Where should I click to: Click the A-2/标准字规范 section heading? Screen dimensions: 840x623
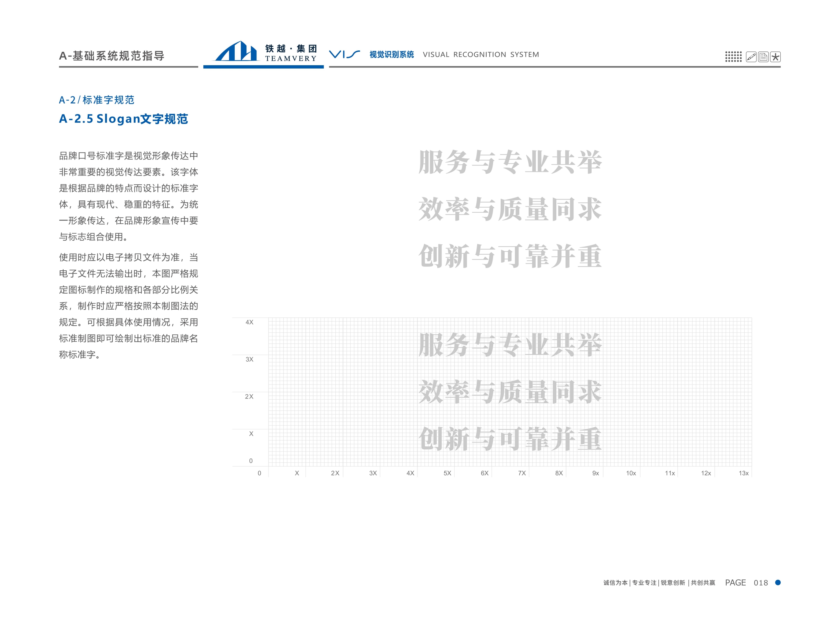97,100
